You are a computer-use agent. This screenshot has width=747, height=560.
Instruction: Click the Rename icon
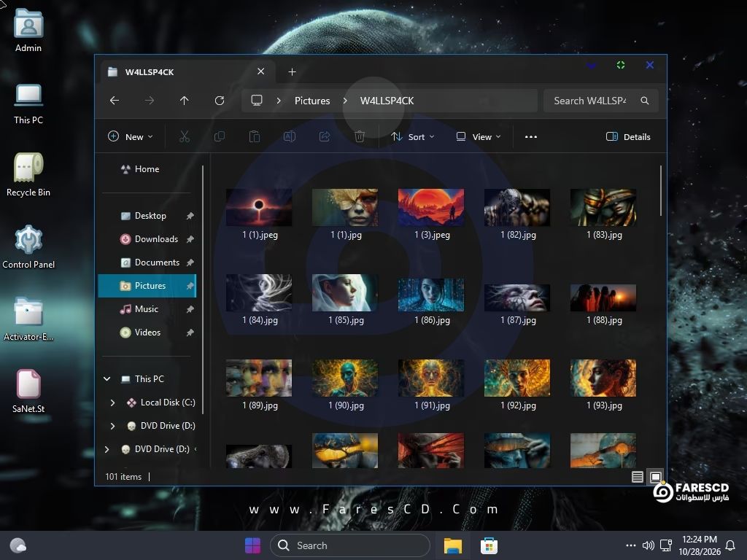[290, 136]
